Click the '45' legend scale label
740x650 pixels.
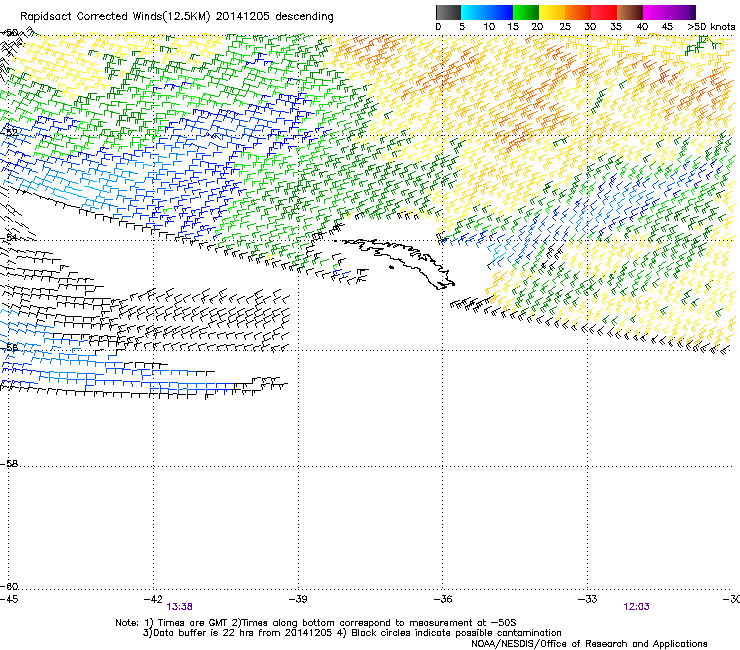667,27
